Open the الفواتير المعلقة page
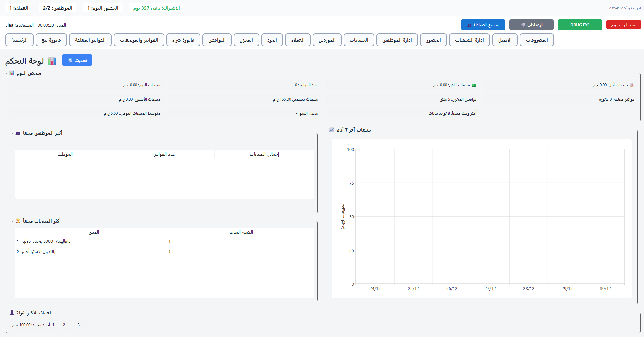This screenshot has height=337, width=644. tap(90, 40)
